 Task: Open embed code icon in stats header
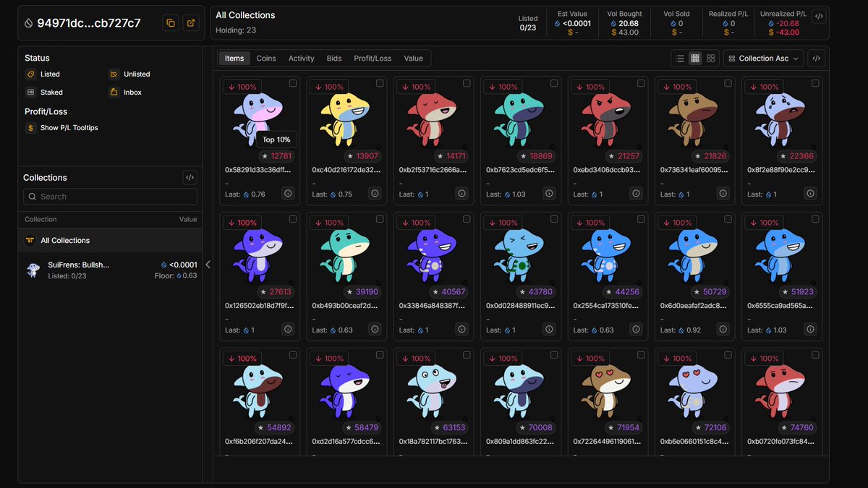click(x=818, y=16)
